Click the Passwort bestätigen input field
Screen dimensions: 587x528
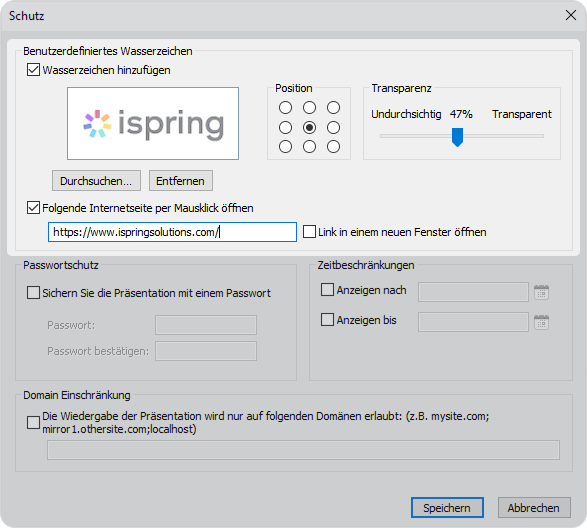pyautogui.click(x=206, y=351)
